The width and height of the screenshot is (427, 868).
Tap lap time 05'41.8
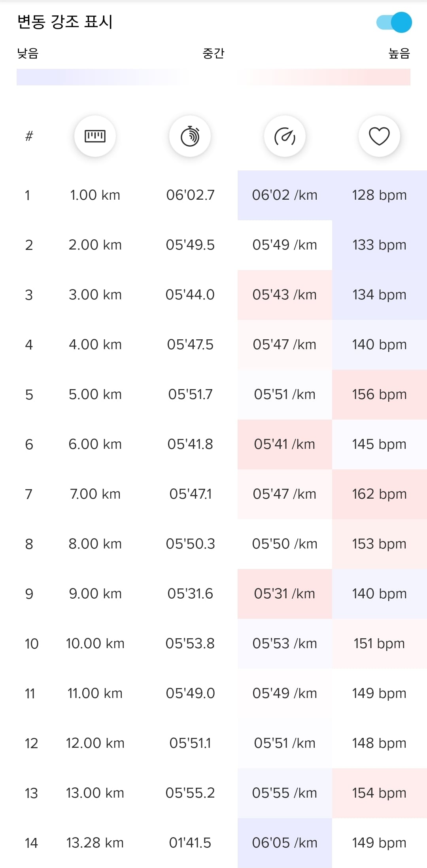coord(190,444)
